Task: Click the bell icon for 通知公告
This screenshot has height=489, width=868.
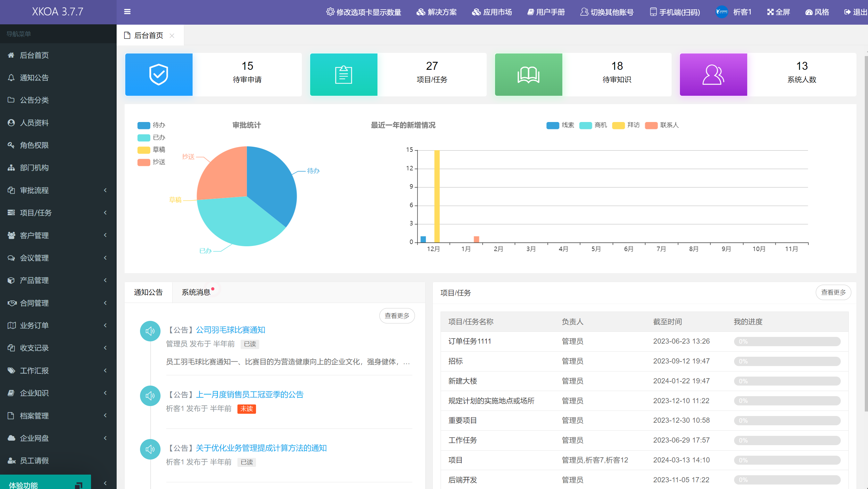Action: click(x=11, y=77)
